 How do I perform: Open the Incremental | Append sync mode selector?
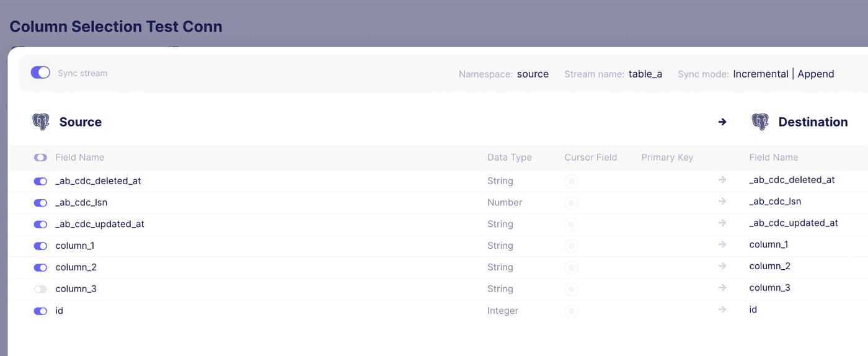[784, 74]
